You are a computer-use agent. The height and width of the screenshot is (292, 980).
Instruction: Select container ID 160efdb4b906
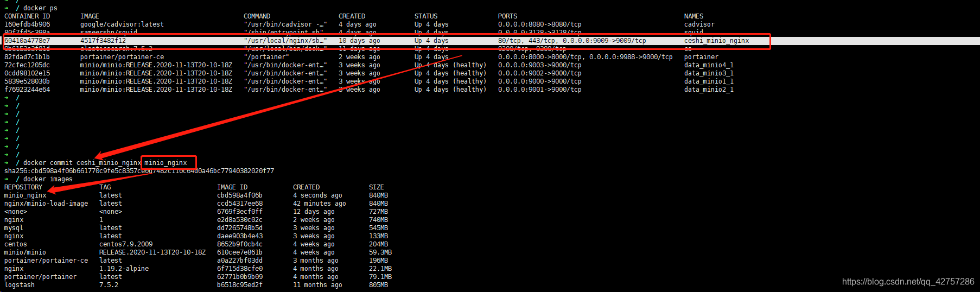[27, 24]
